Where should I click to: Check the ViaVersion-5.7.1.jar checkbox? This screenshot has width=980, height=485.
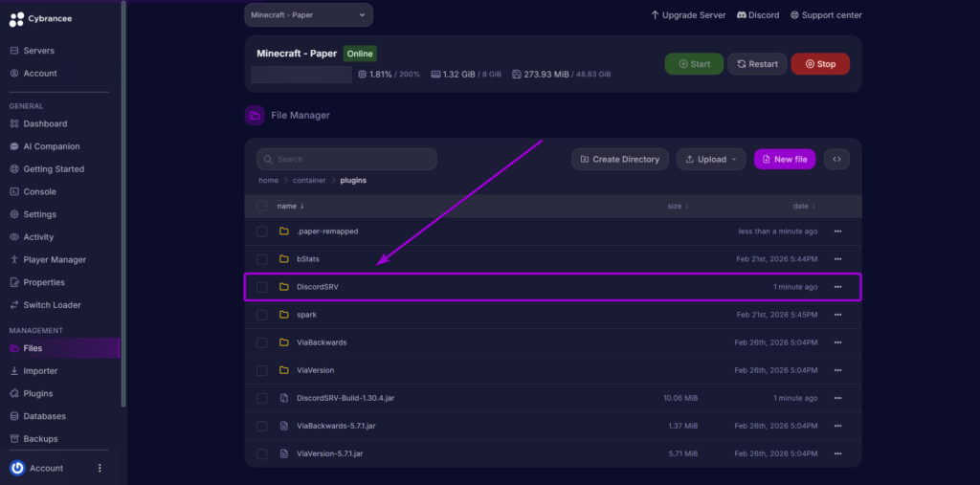pyautogui.click(x=262, y=453)
